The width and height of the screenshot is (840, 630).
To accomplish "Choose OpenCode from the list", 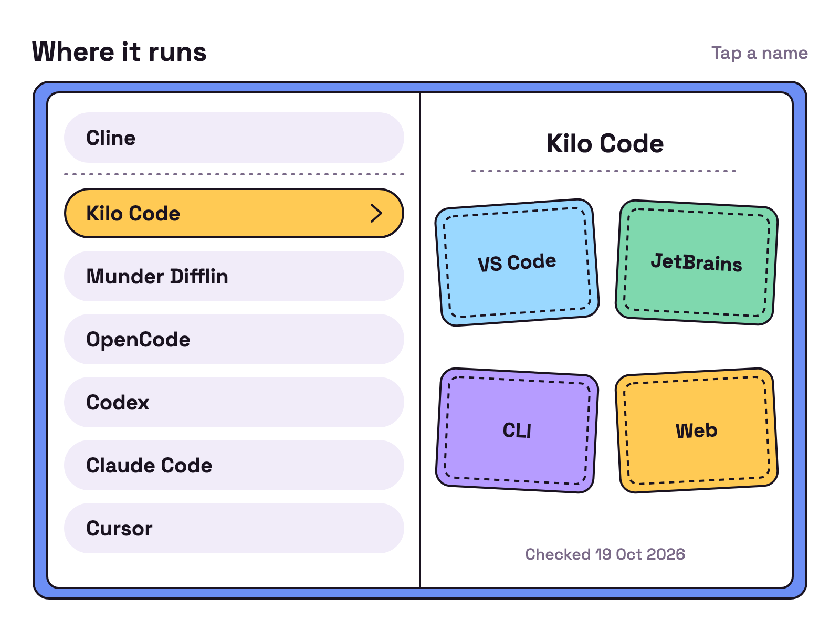I will click(234, 339).
